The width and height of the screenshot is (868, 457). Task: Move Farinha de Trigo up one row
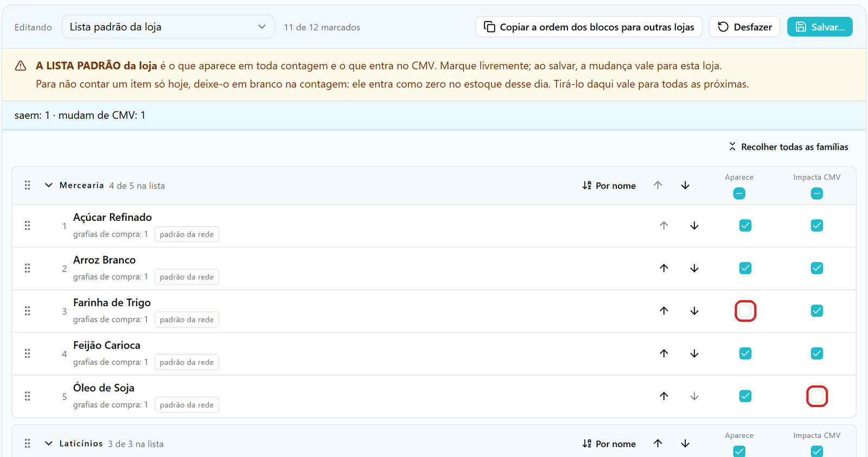(664, 311)
